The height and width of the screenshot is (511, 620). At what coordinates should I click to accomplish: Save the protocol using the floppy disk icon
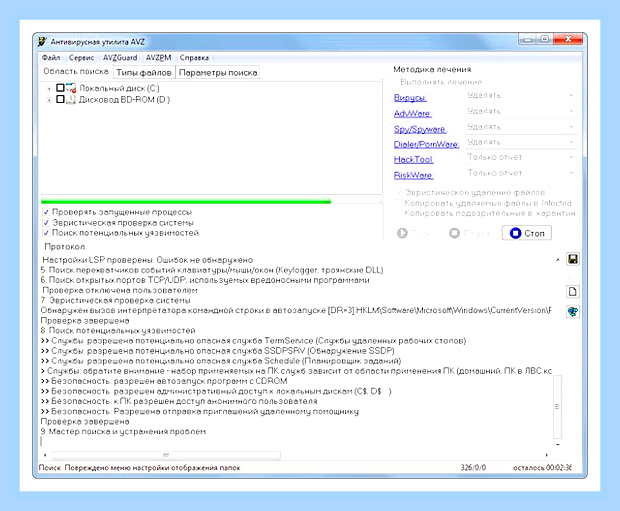(573, 259)
